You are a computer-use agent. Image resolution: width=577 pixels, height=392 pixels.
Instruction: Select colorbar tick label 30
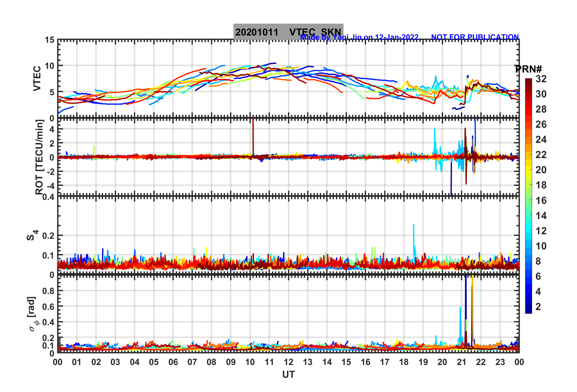541,94
